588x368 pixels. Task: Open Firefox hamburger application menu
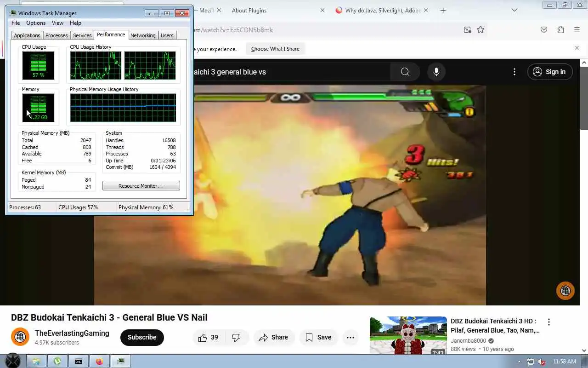(577, 30)
